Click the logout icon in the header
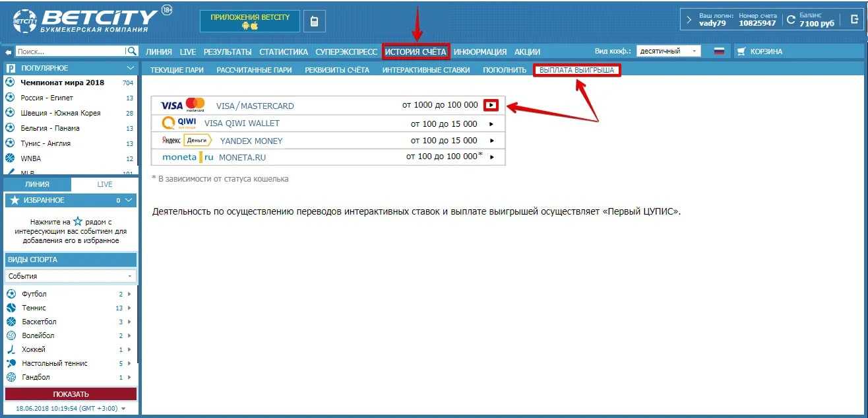 (854, 19)
